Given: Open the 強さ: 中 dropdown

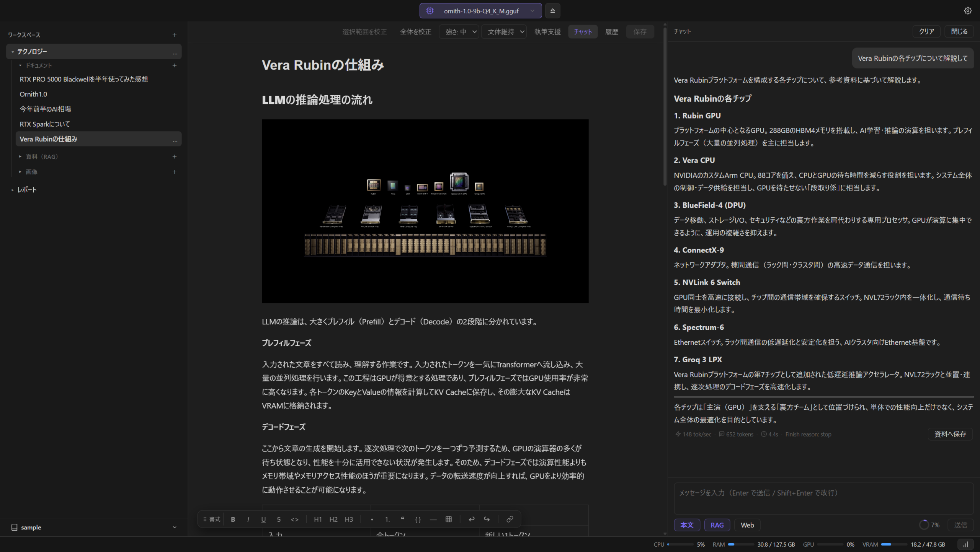Looking at the screenshot, I should (x=459, y=32).
